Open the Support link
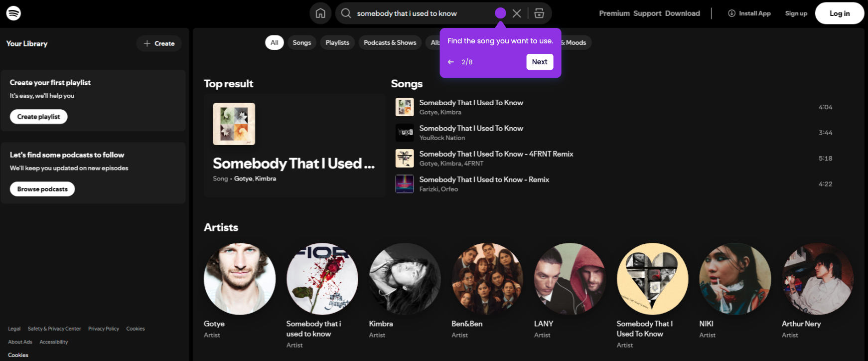Viewport: 868px width, 361px height. (x=647, y=13)
